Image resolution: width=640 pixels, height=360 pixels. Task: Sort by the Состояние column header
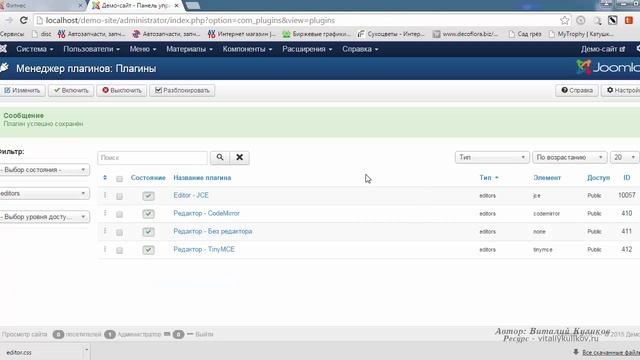click(x=148, y=178)
